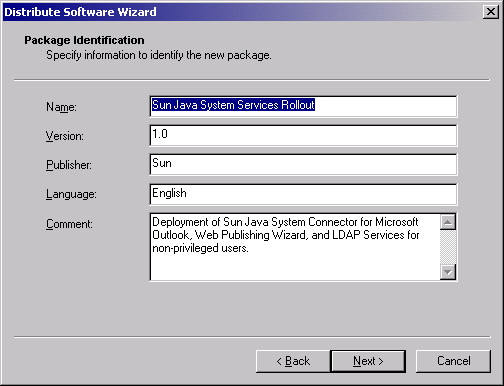This screenshot has width=504, height=386.
Task: Click the Comment scrollbar down arrow
Action: point(448,272)
